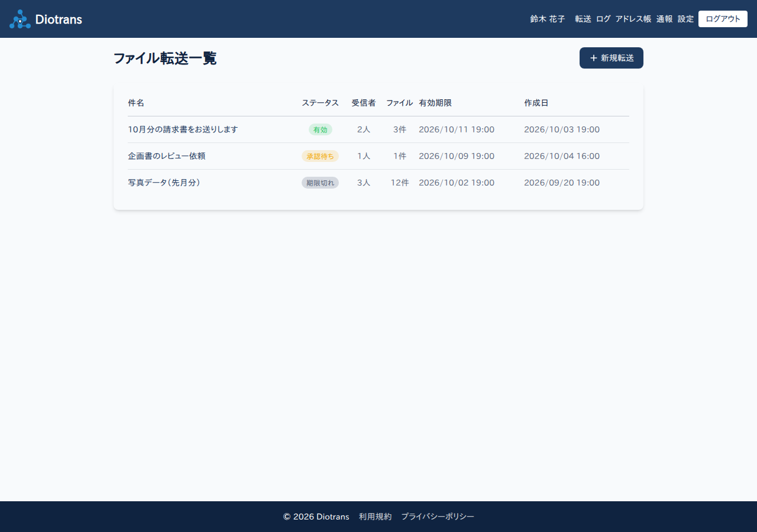Open the 通報 navigation link

[x=665, y=19]
